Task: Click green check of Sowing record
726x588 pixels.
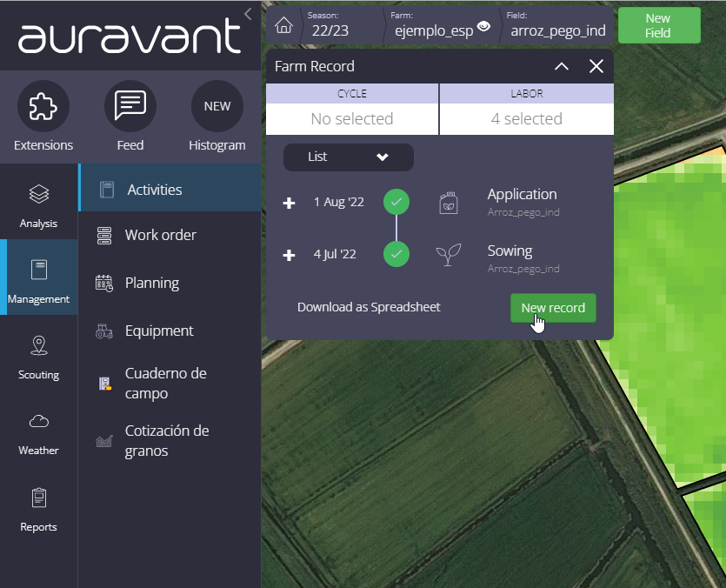Action: 396,254
